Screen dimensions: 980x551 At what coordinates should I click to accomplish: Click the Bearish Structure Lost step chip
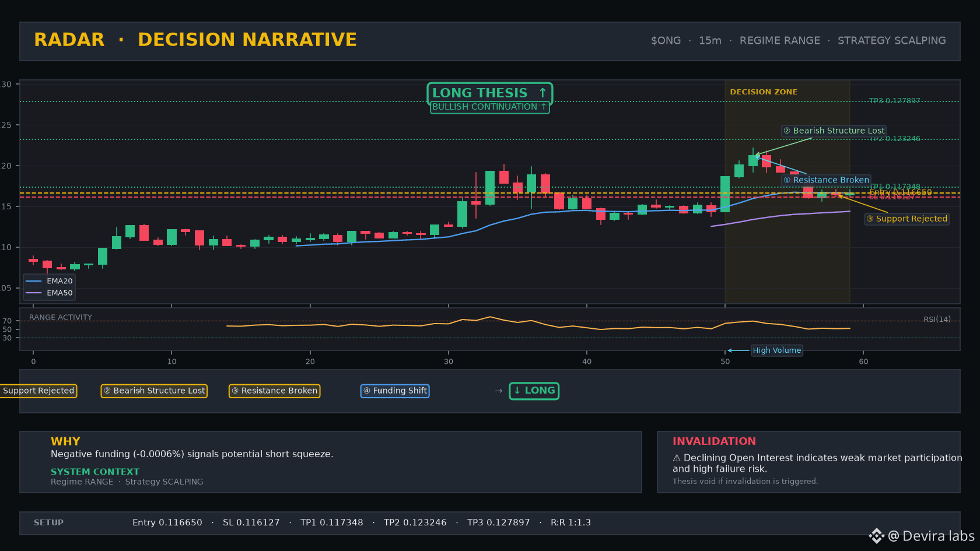click(154, 391)
